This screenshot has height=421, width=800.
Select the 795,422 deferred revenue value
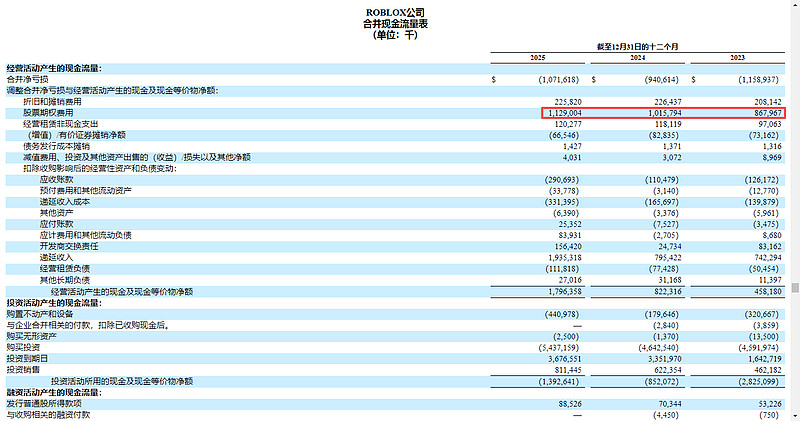(668, 258)
